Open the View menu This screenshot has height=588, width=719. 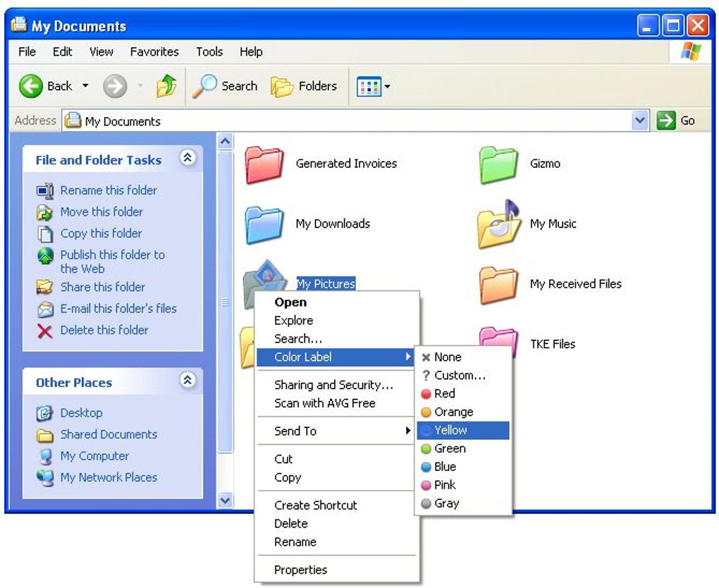click(102, 51)
